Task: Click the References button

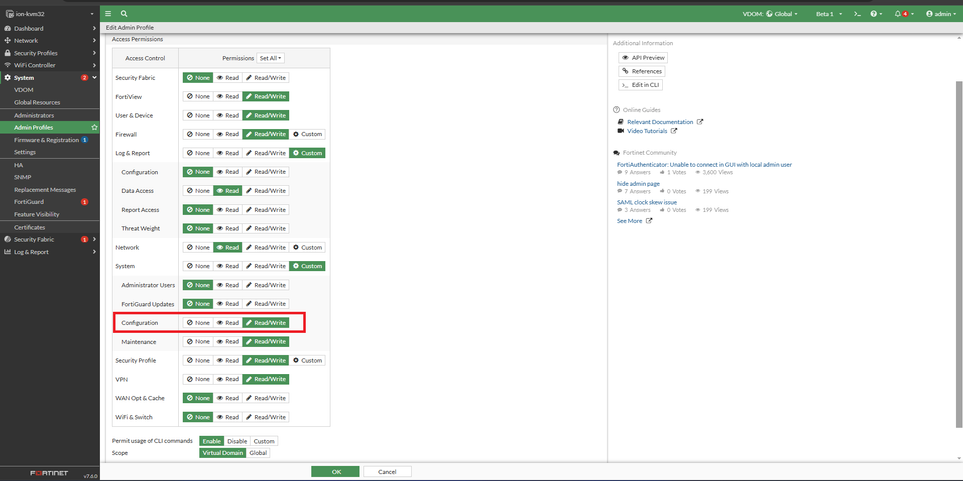Action: pos(641,71)
